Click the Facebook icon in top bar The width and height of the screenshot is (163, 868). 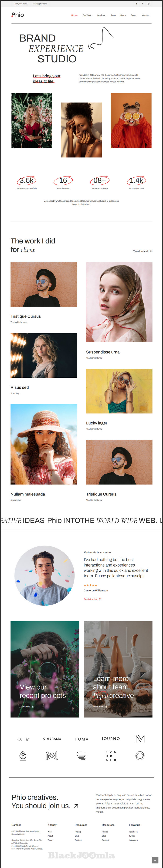(137, 4)
